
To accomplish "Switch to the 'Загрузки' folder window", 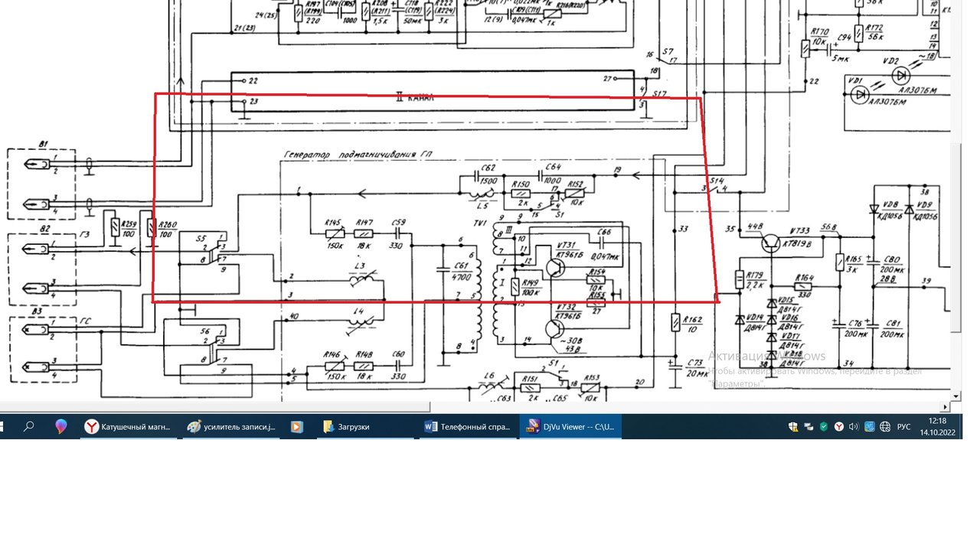I will tap(364, 427).
